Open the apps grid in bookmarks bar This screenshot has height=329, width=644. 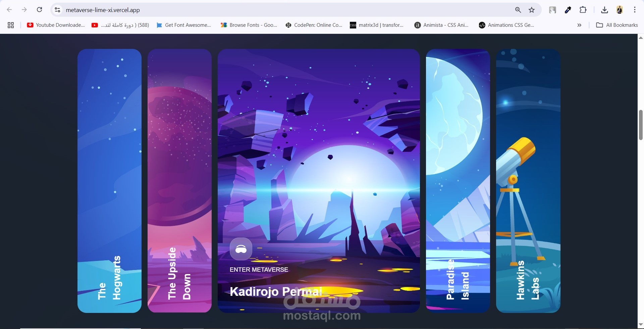tap(11, 25)
